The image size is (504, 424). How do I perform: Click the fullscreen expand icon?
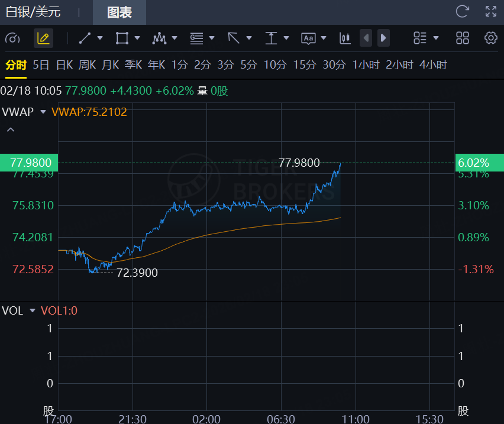pos(490,11)
